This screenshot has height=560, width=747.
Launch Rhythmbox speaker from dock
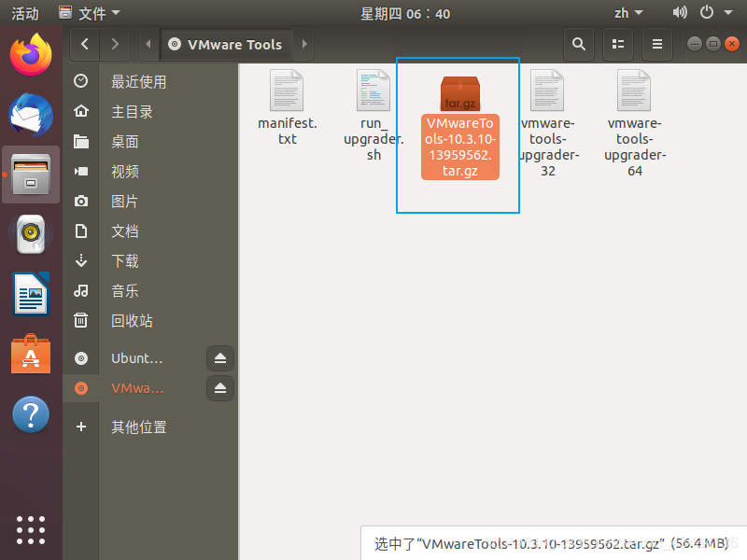point(31,234)
